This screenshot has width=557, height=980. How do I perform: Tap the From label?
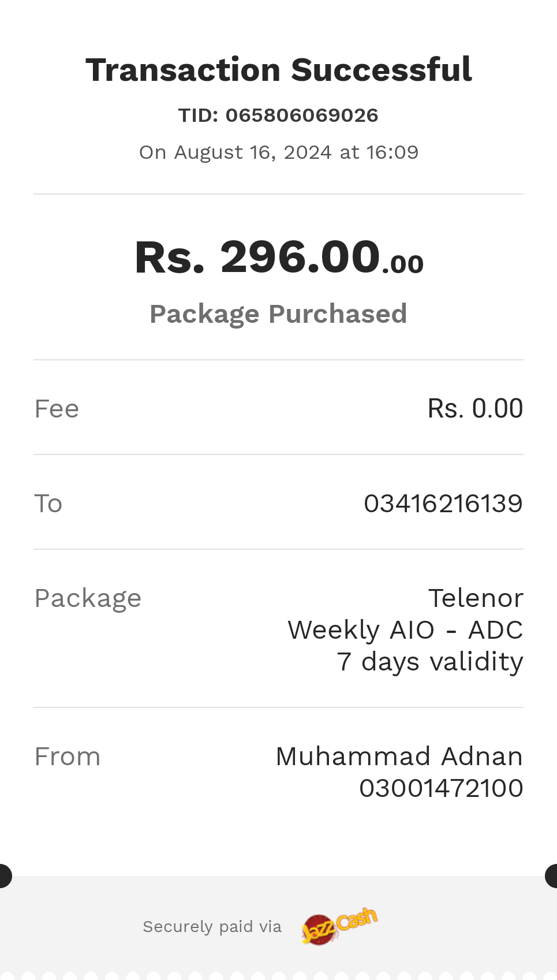click(68, 757)
